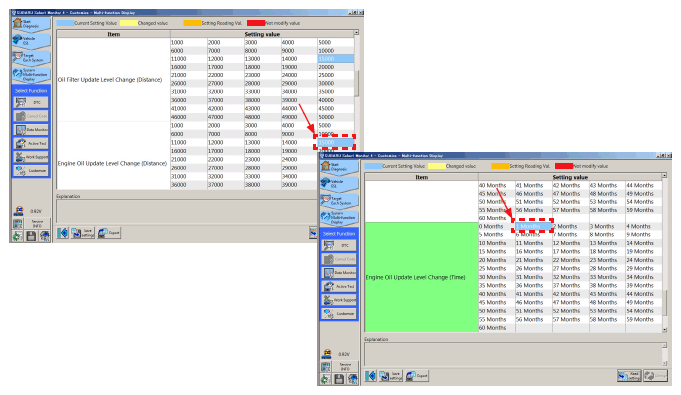The height and width of the screenshot is (395, 681).
Task: Open Data Monitor in the Time window
Action: [x=340, y=272]
